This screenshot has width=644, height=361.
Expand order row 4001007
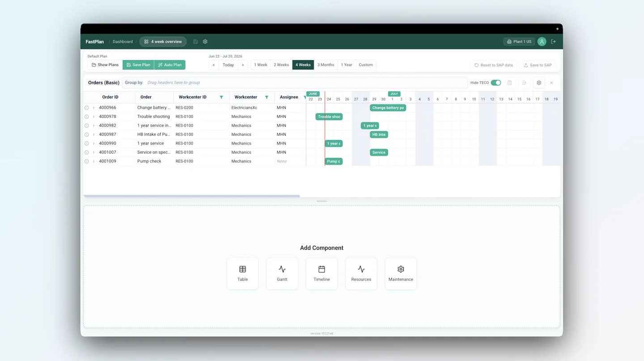coord(93,153)
